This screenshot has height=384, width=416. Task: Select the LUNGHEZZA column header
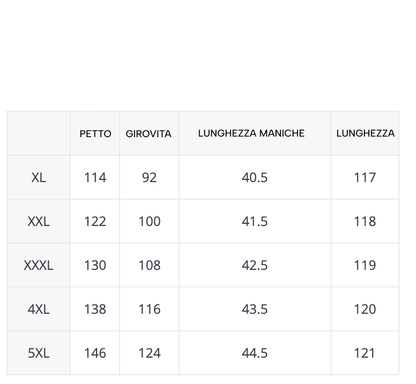365,134
